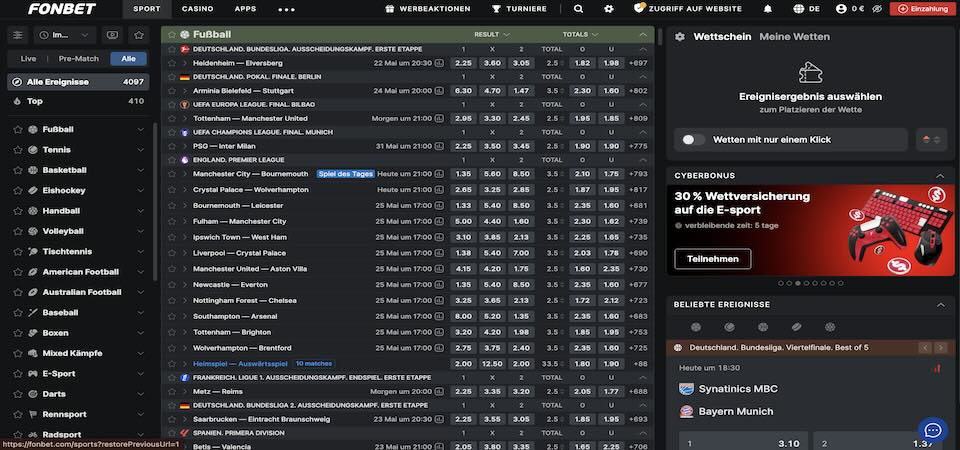Open stats icon for Tottenham — Manchester United
This screenshot has height=450, width=960.
tap(439, 119)
